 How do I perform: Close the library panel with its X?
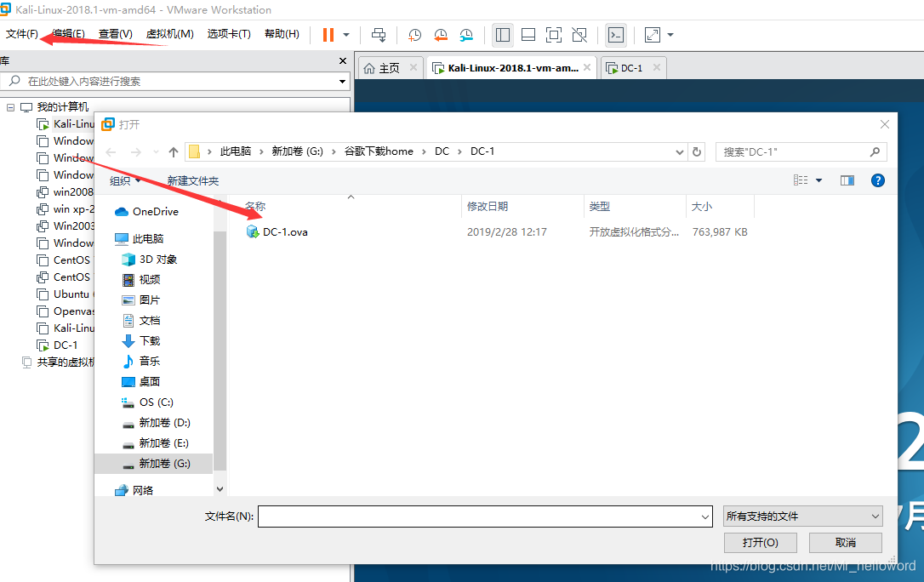click(x=343, y=60)
